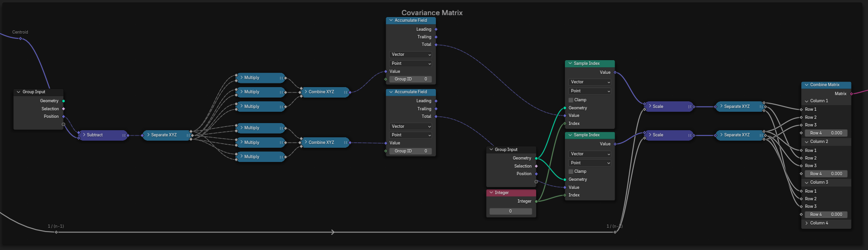Click Position output socket of leftmost Group Input

[63, 116]
